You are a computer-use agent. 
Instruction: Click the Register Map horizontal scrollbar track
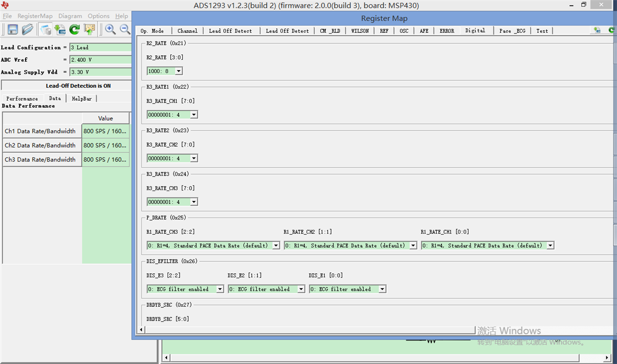pyautogui.click(x=310, y=330)
